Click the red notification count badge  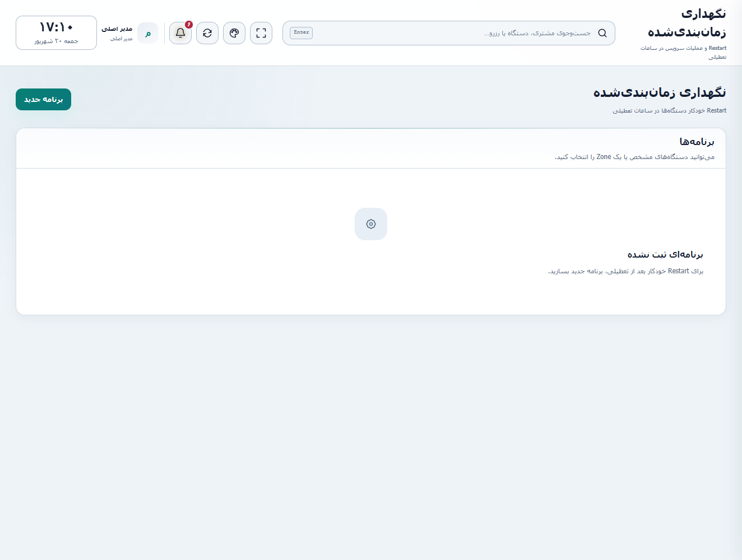pos(189,25)
